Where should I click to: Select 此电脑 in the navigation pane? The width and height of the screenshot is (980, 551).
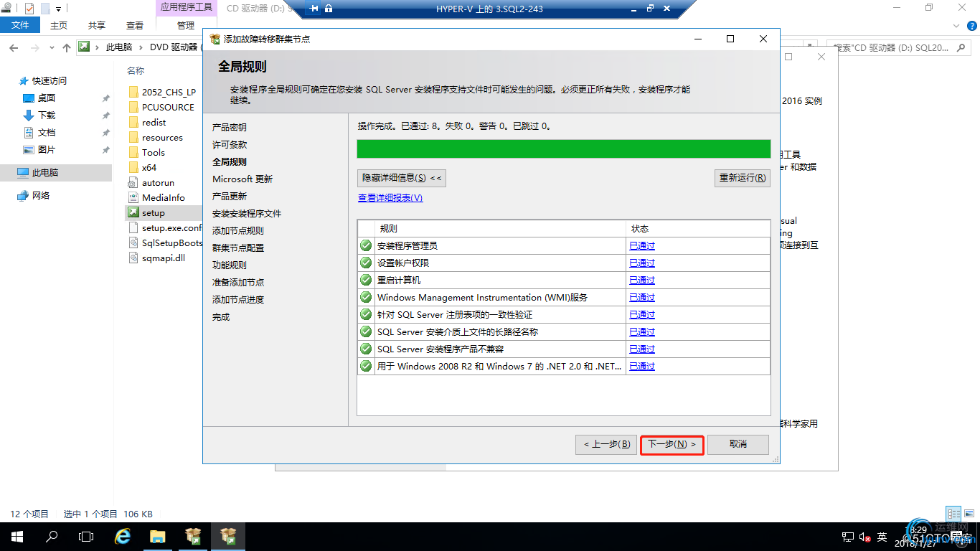[45, 173]
